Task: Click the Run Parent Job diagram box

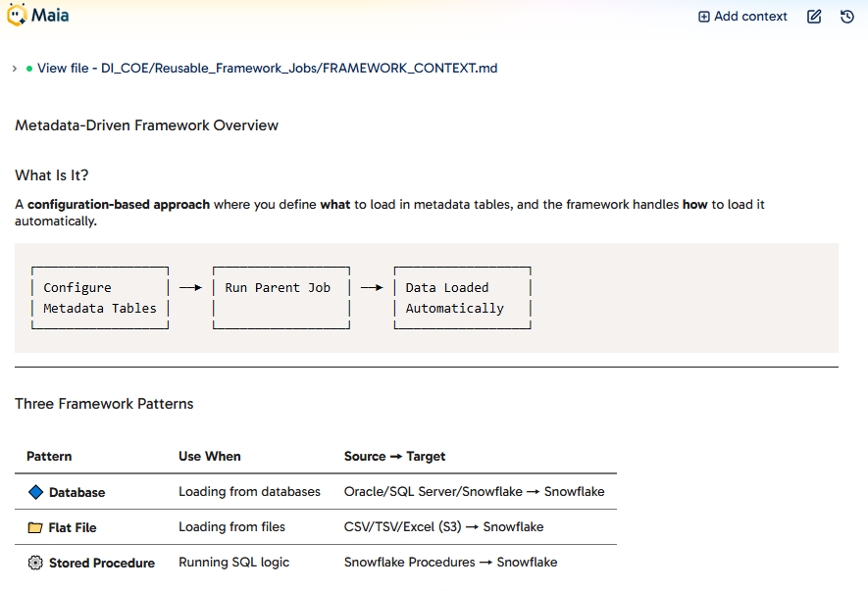Action: [281, 298]
